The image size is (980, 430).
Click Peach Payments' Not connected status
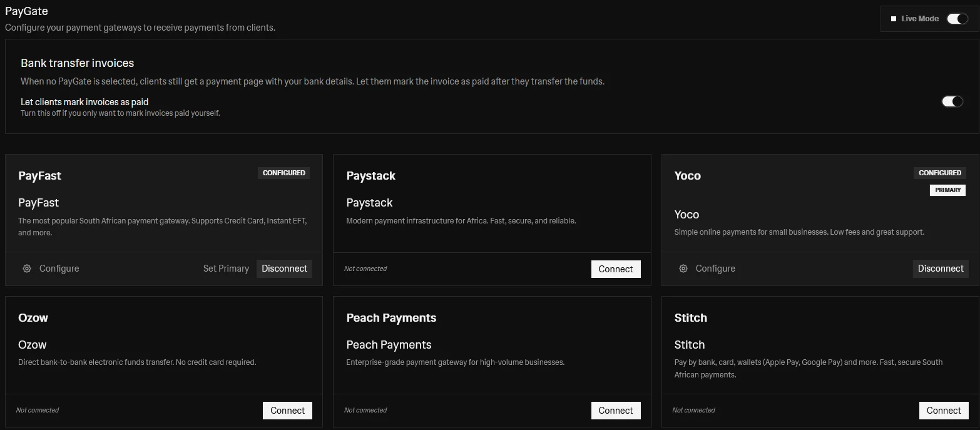tap(365, 410)
